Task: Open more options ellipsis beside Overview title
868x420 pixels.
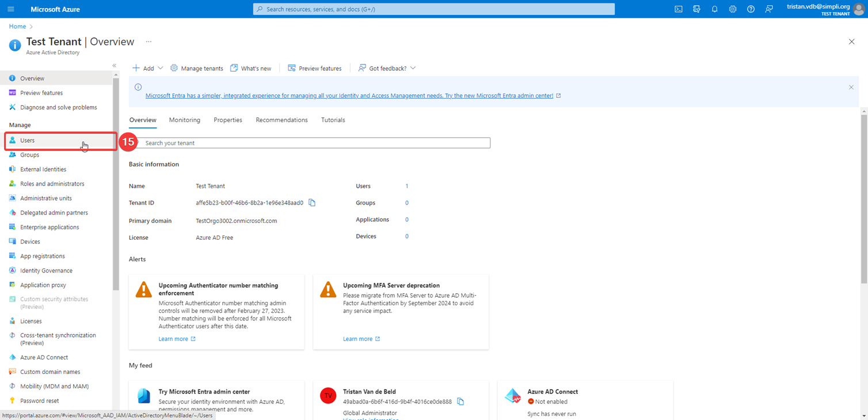Action: tap(149, 42)
